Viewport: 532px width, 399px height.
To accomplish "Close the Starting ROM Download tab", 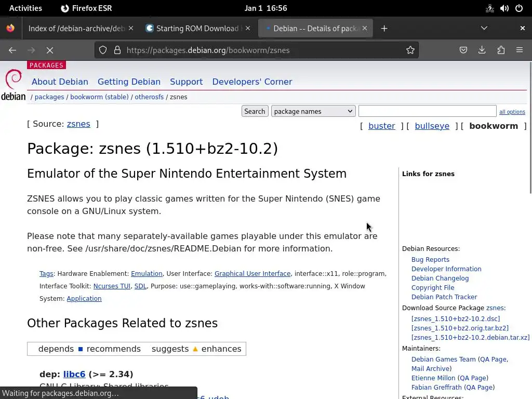I will (x=248, y=28).
